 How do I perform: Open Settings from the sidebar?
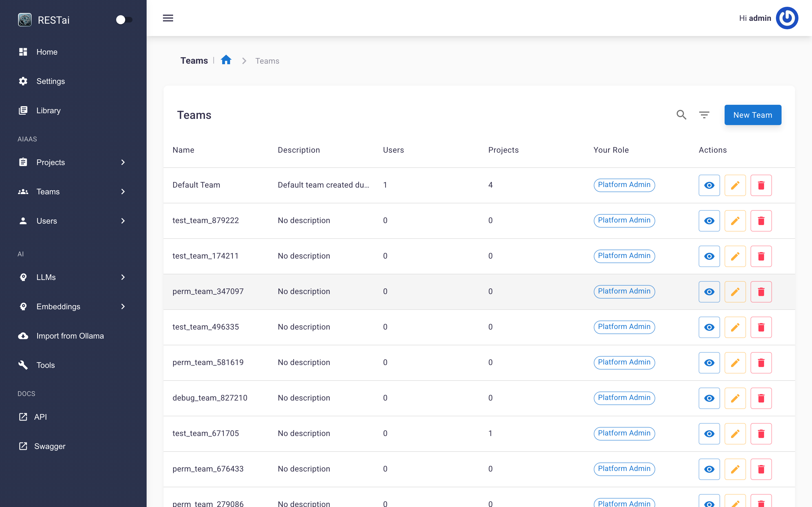(x=50, y=81)
